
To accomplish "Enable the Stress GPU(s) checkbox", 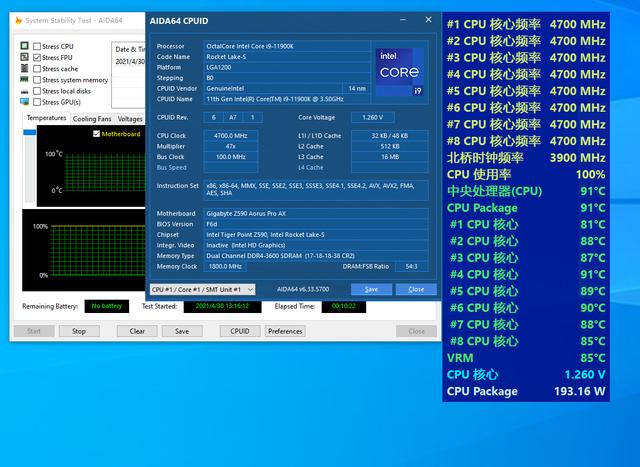I will tap(37, 102).
